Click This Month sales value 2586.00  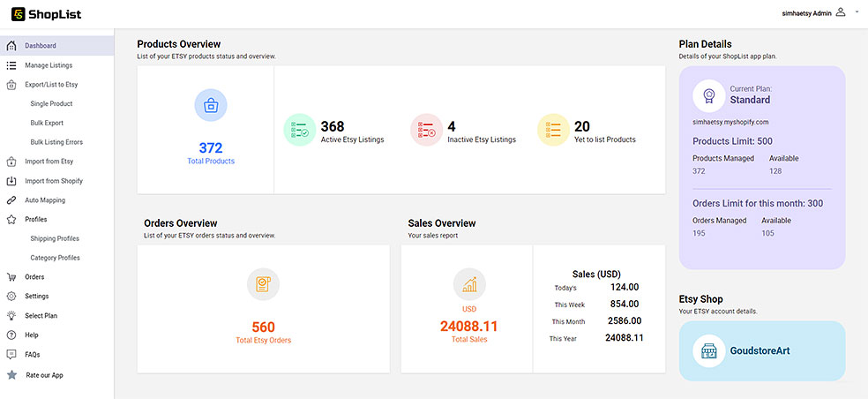tap(625, 320)
